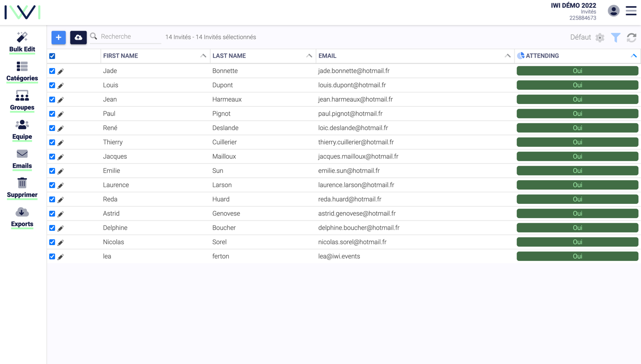Viewport: 641px width, 364px height.
Task: Click the LAST NAME column header
Action: coord(229,56)
